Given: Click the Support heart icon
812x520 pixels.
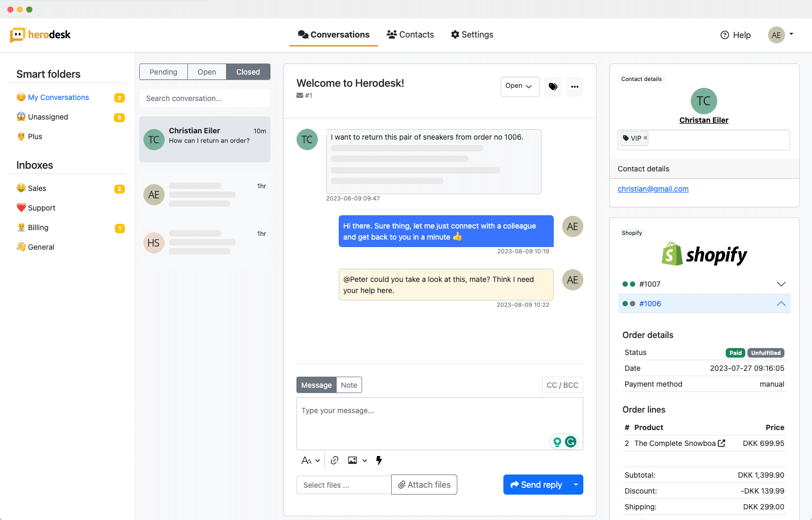Looking at the screenshot, I should (21, 208).
